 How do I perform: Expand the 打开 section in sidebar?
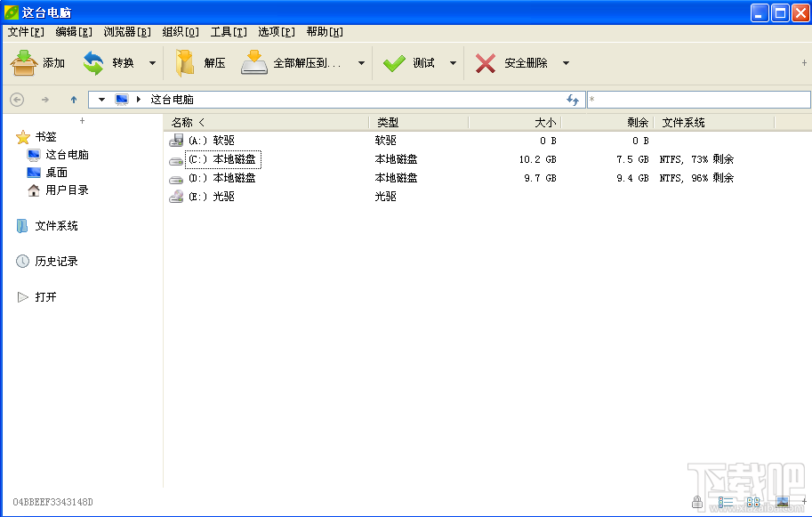[23, 297]
